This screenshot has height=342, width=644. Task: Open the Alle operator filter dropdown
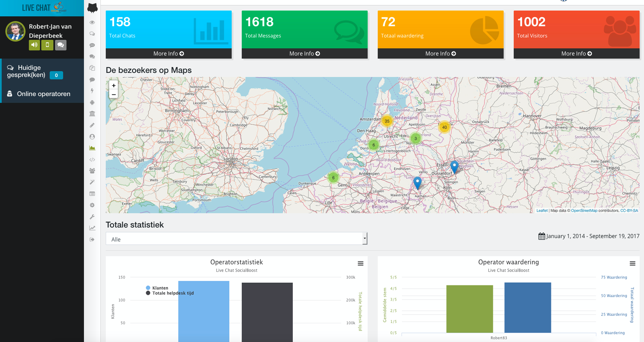[x=236, y=239]
